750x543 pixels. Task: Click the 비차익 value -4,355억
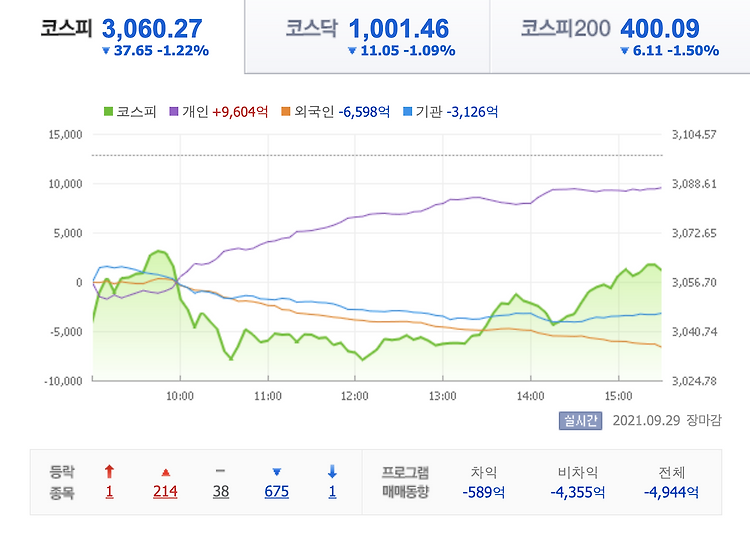(x=577, y=492)
